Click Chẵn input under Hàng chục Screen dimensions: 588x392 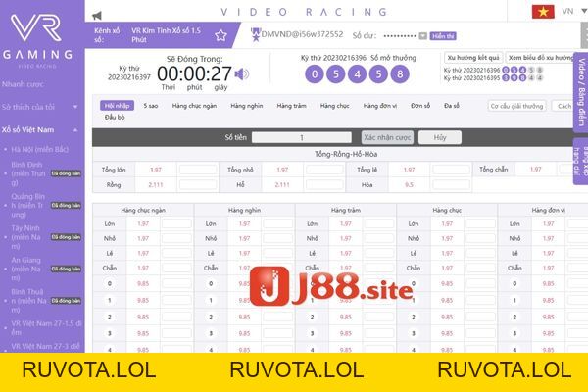tap(480, 268)
